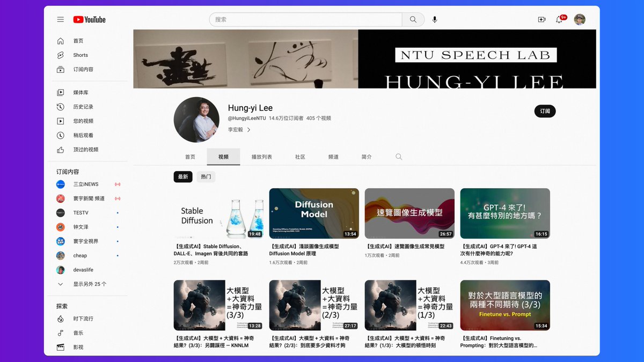The width and height of the screenshot is (644, 362).
Task: Open Hung-yi Lee profile picture
Action: 196,120
